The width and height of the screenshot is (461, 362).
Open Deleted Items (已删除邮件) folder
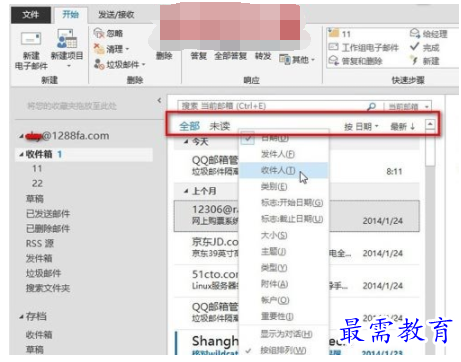[48, 229]
